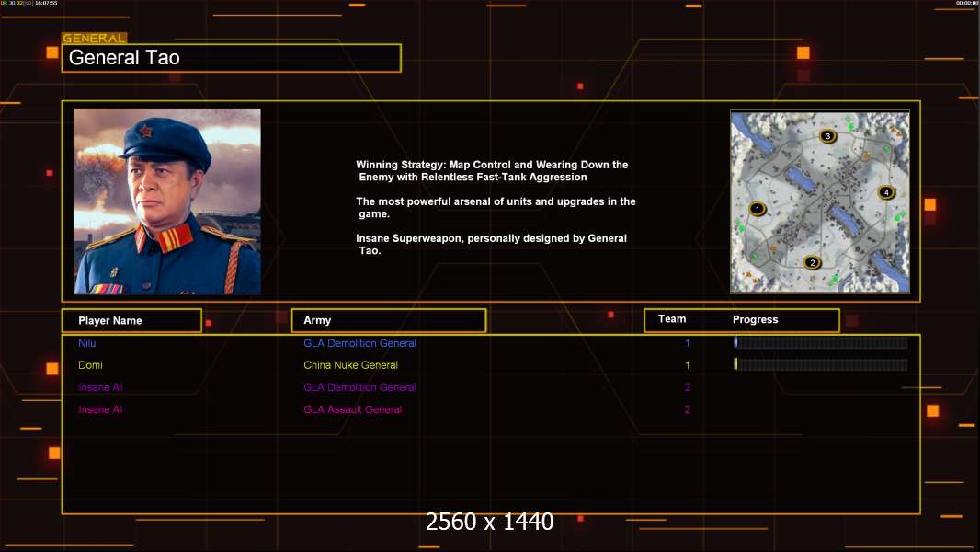The image size is (980, 552).
Task: Click Nilu's 'GLA Demolition General' army
Action: coord(359,343)
